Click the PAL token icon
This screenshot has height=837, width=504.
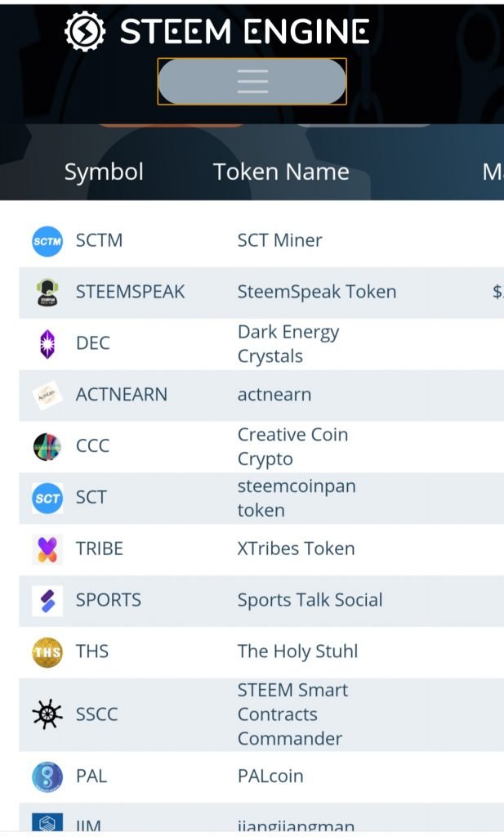[x=47, y=777]
